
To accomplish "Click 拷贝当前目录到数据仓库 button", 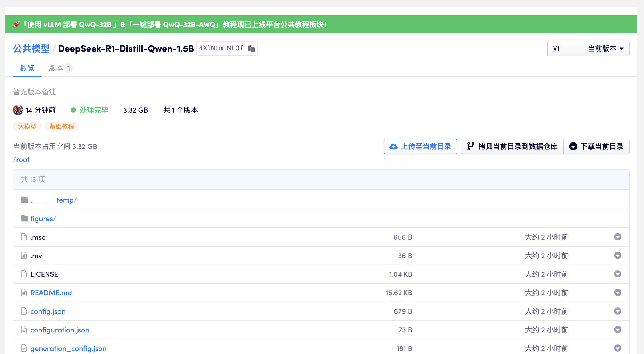I will 512,146.
